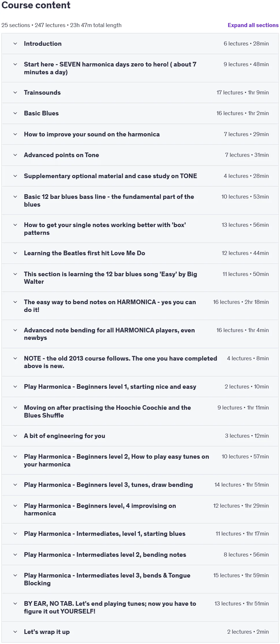Select Basic 12 bar blues bass line section
Viewport: 280px width, 644px height.
pyautogui.click(x=140, y=201)
